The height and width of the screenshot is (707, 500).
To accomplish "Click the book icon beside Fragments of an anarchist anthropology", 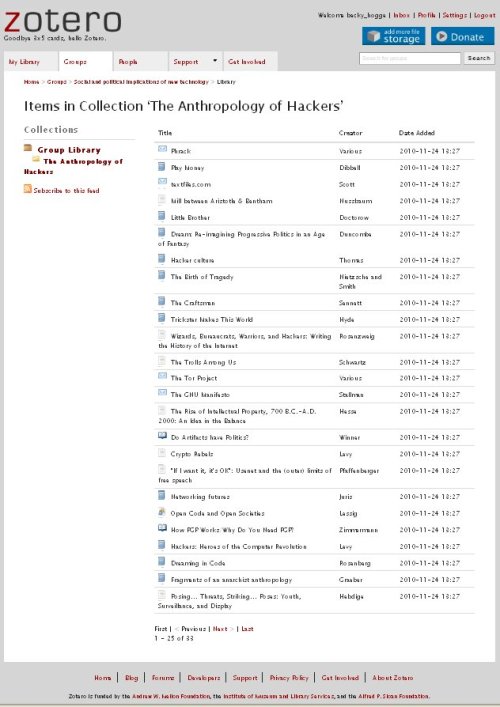I will [x=161, y=578].
